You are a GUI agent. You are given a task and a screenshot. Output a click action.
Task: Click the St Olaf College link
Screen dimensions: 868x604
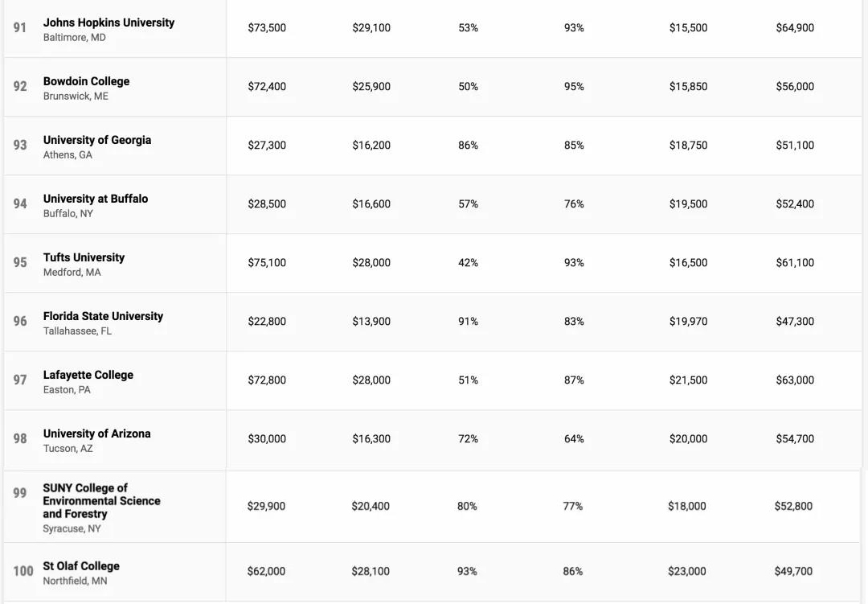point(81,566)
